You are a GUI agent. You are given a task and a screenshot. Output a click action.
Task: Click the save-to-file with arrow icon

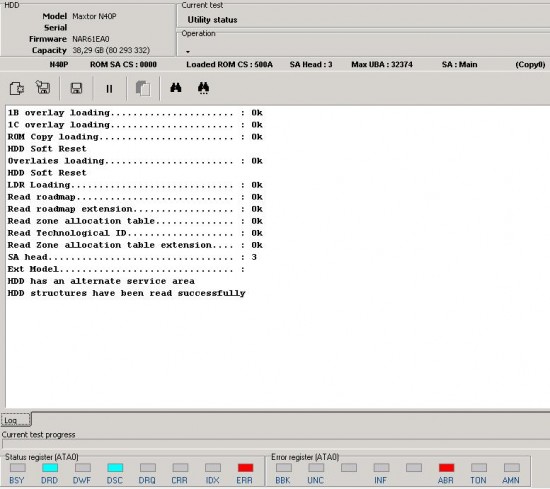click(43, 88)
